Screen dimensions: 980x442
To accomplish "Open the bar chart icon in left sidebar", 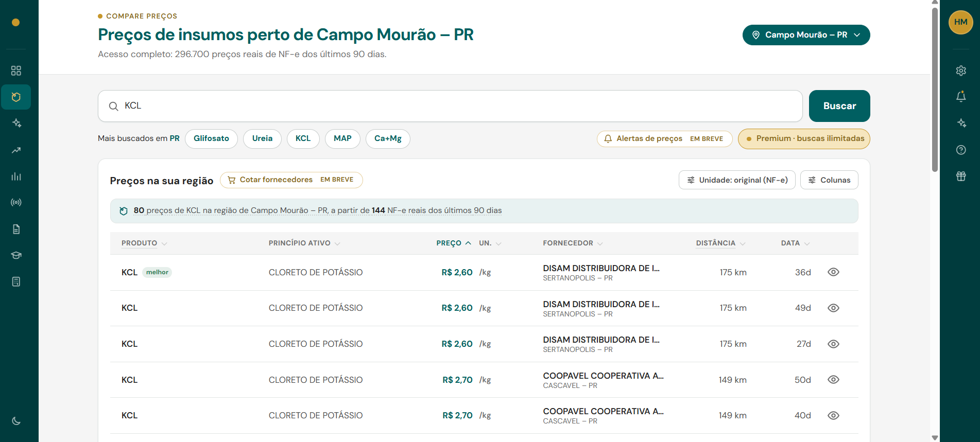I will pyautogui.click(x=16, y=176).
